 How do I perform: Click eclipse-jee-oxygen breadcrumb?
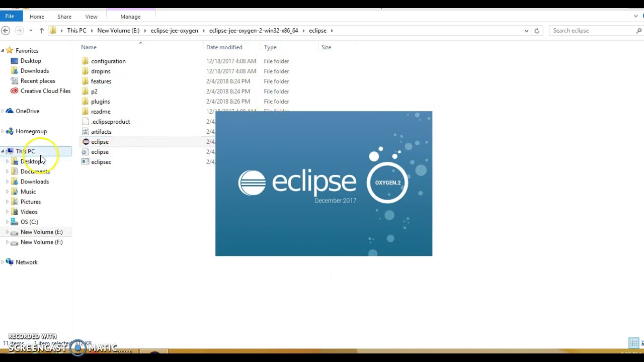pyautogui.click(x=174, y=31)
